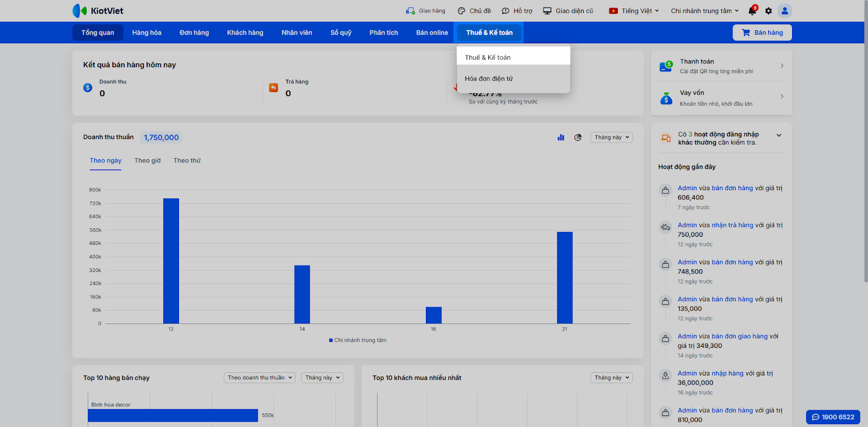
Task: Click the Thuế & Kế toán navigation tab
Action: tap(489, 33)
